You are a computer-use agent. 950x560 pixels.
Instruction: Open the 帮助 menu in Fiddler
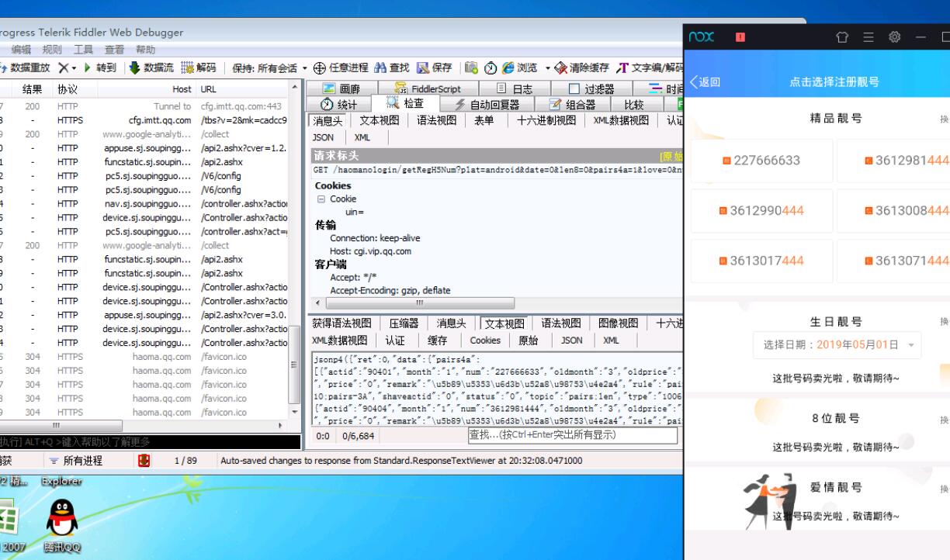tap(145, 50)
